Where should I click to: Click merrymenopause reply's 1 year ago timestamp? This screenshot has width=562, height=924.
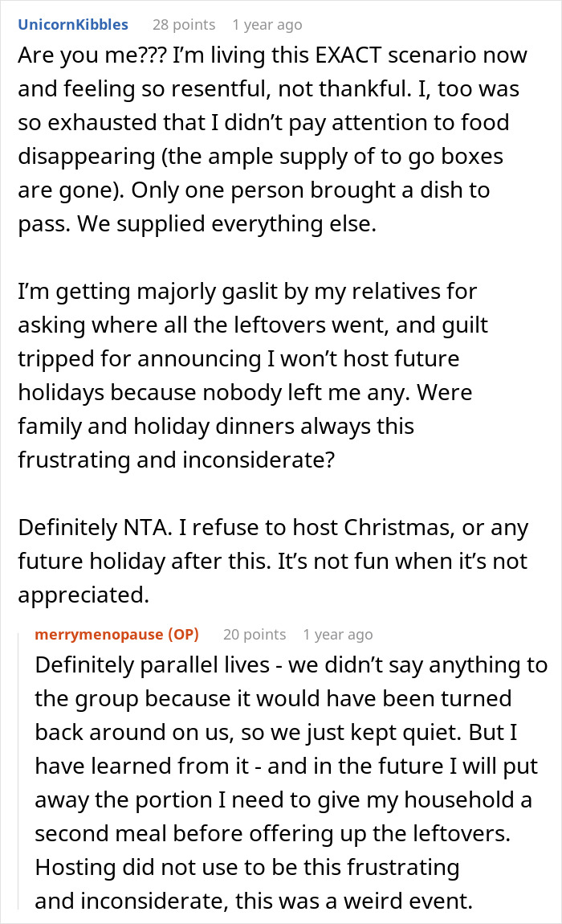(x=337, y=635)
